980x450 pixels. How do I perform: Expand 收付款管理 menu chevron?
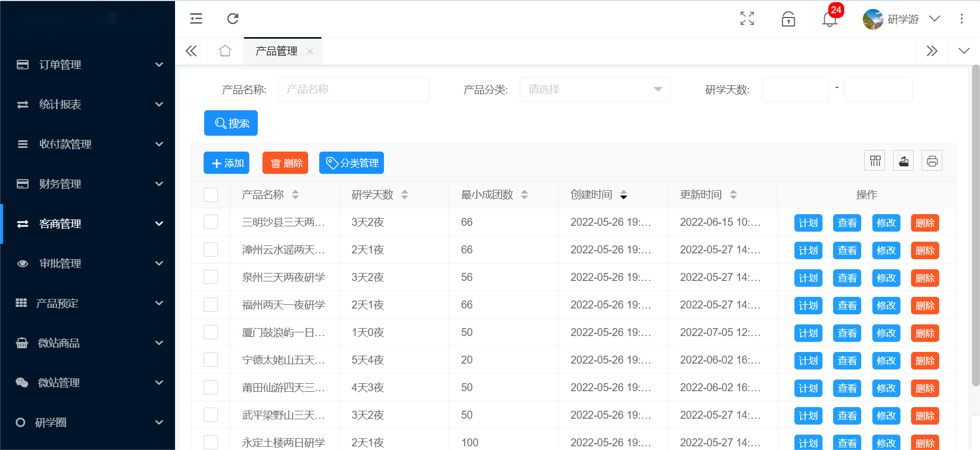point(159,144)
